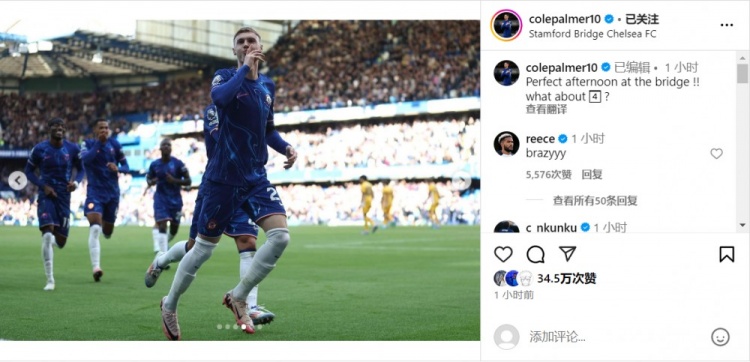Go to next photo with right arrow
Viewport: 750px width, 362px height.
click(x=461, y=181)
